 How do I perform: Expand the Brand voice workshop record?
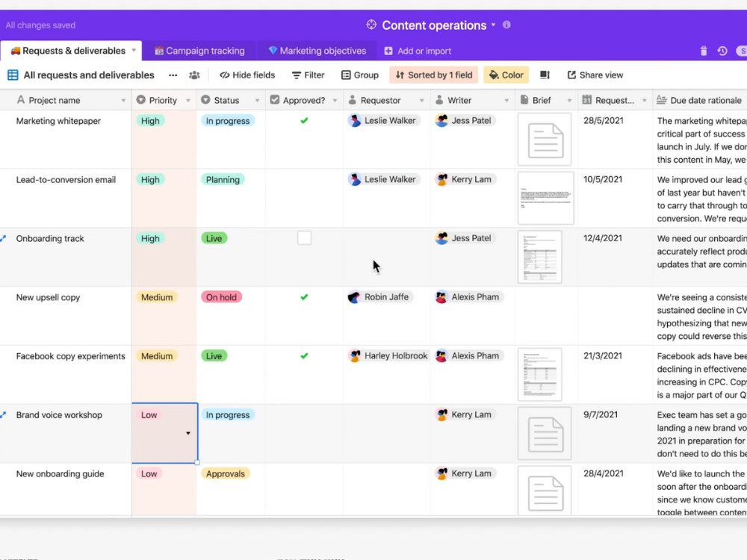[3, 415]
